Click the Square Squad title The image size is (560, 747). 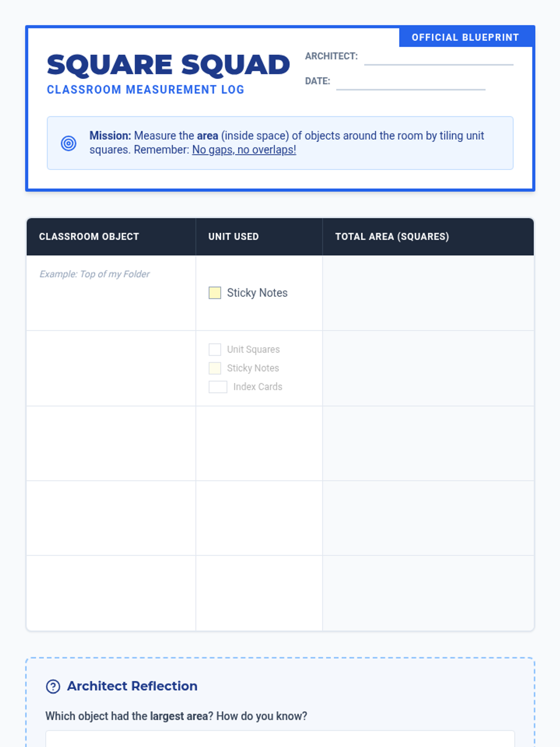pyautogui.click(x=168, y=65)
